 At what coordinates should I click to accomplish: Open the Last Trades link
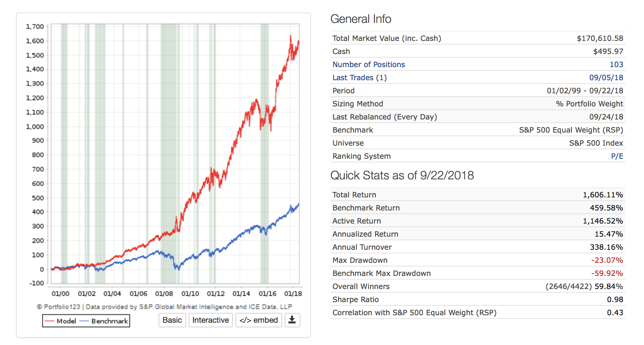tap(353, 78)
